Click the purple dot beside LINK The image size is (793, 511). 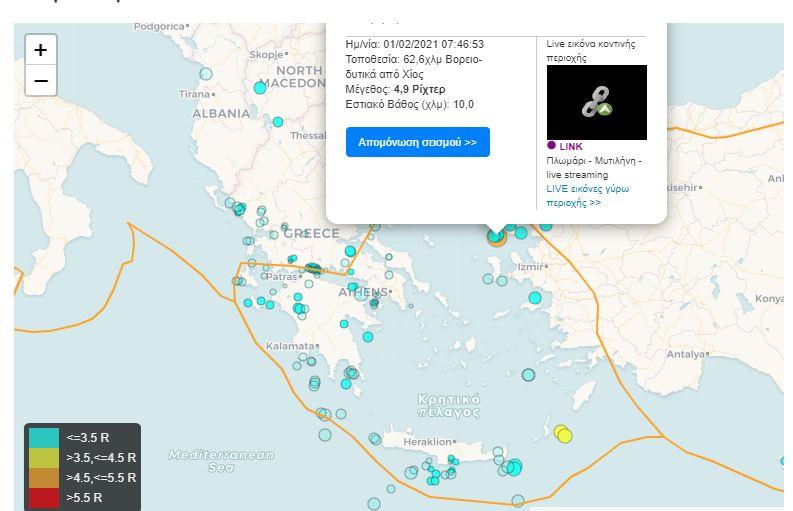[x=551, y=146]
